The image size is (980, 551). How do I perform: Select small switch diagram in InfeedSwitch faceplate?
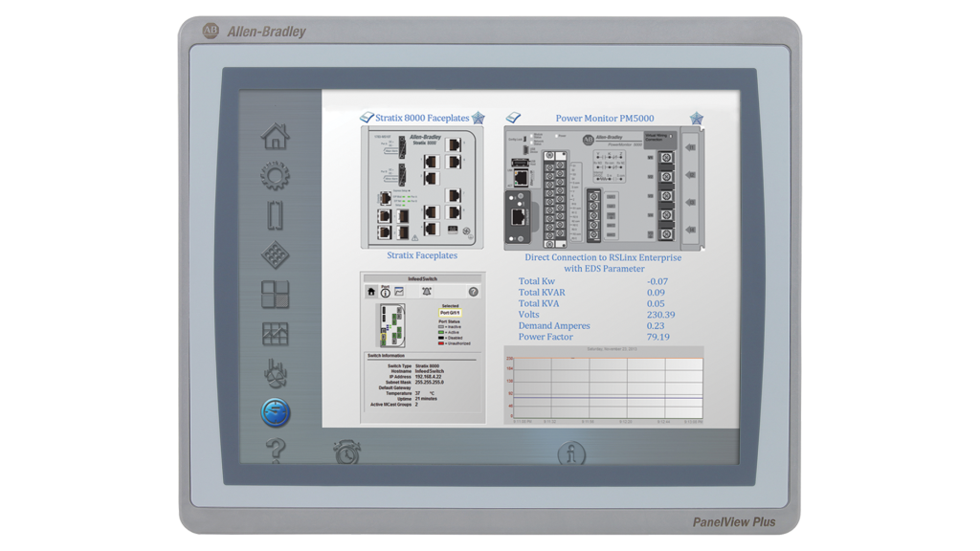[x=393, y=325]
